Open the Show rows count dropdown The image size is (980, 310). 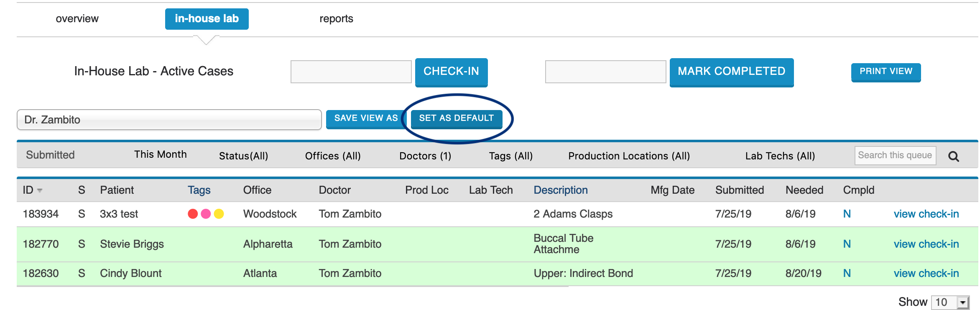[x=963, y=302]
